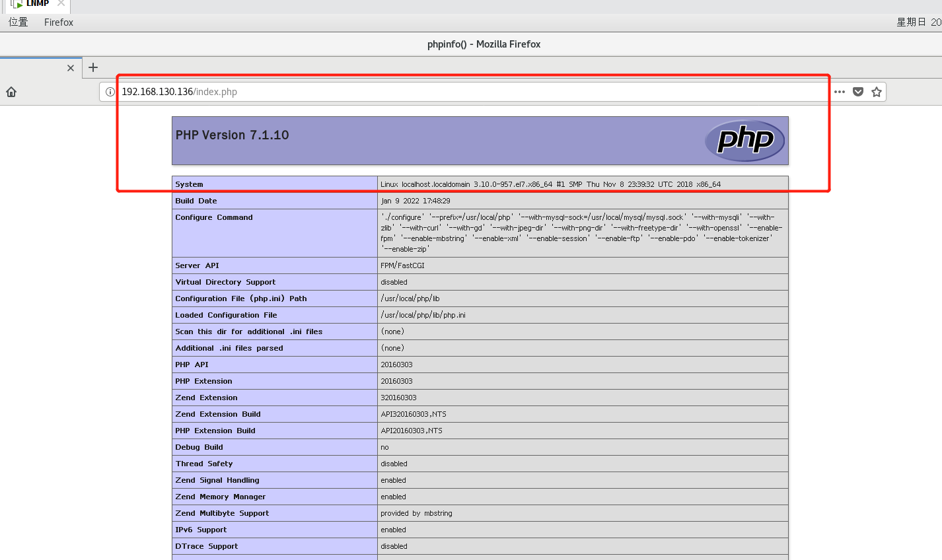Image resolution: width=942 pixels, height=560 pixels.
Task: Click 'provided by mbstring' value
Action: pos(416,513)
